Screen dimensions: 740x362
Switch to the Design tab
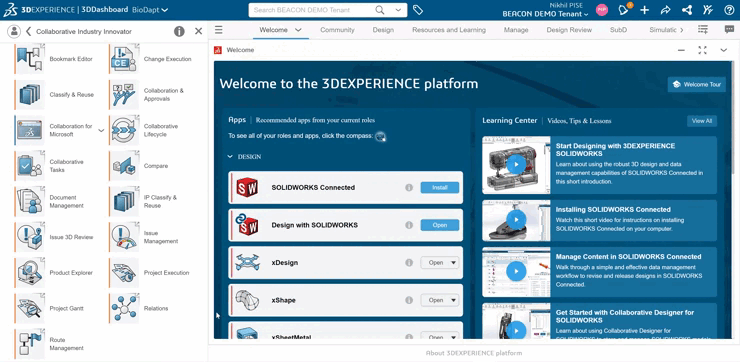383,30
